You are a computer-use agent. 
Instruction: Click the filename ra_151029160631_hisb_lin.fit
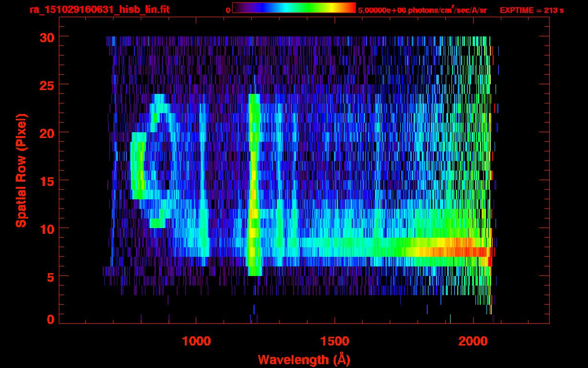coord(99,10)
